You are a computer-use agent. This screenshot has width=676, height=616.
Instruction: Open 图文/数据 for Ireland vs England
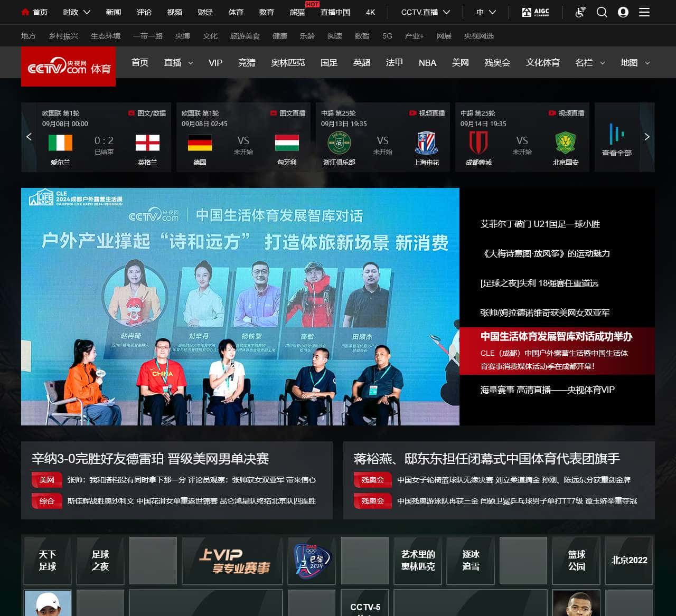(147, 113)
